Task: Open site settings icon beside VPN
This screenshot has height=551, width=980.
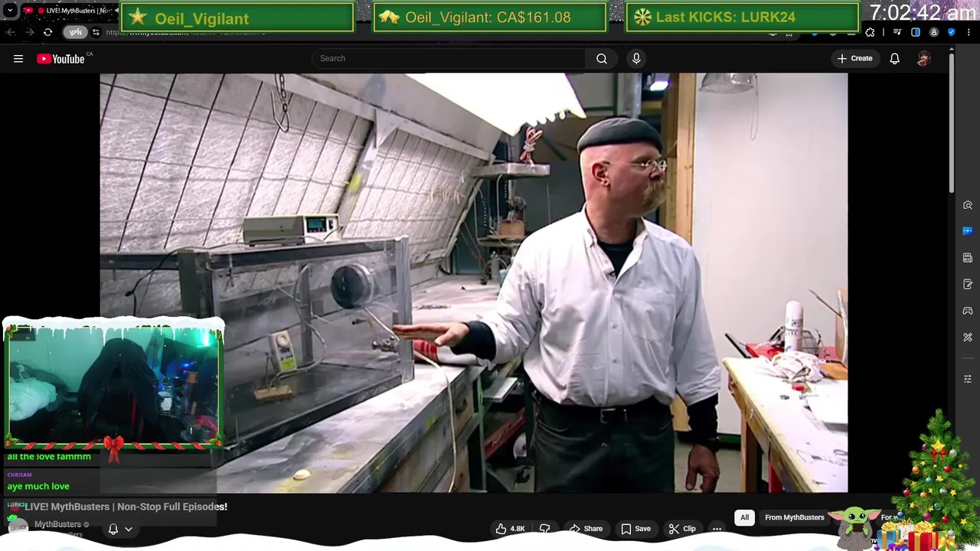Action: [x=96, y=32]
